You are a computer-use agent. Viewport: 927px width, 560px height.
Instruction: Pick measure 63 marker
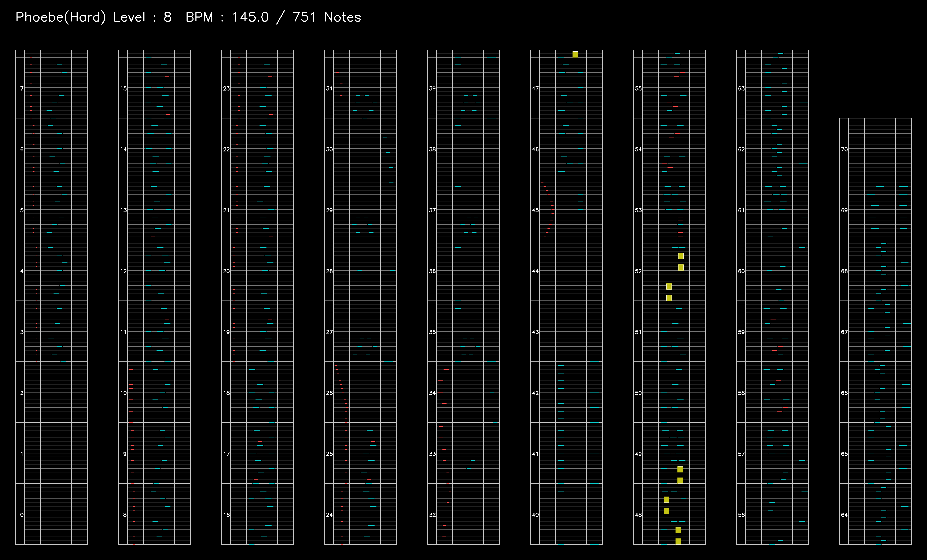[742, 88]
